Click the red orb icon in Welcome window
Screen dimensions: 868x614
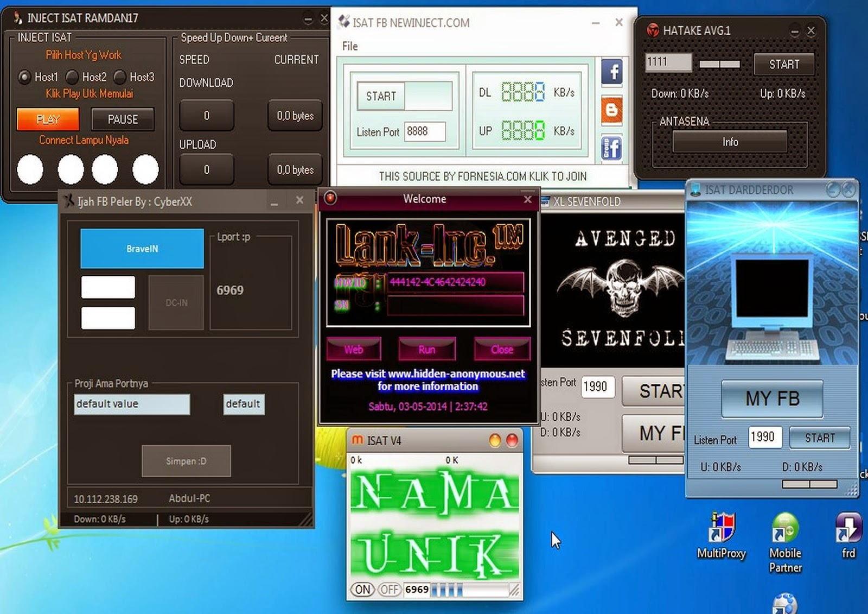(x=330, y=198)
